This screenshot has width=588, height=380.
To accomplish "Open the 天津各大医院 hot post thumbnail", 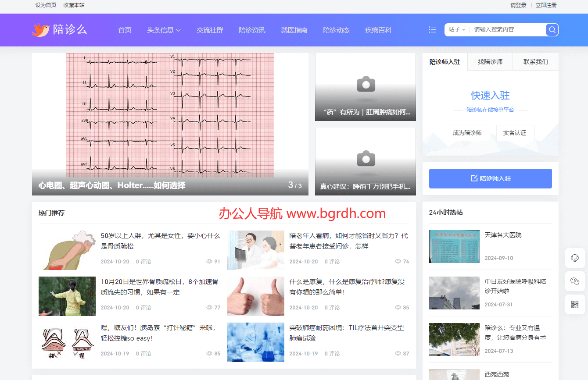I will click(x=454, y=246).
